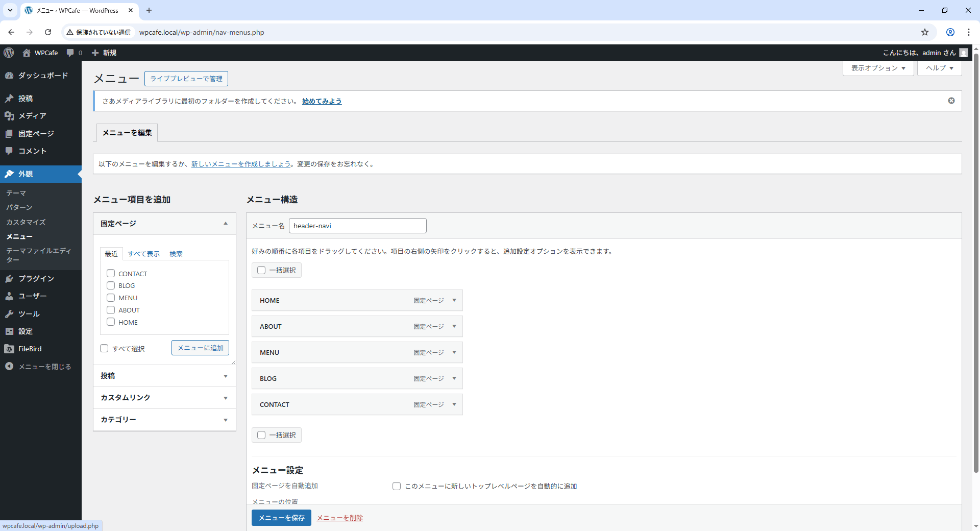The width and height of the screenshot is (980, 531).
Task: Check the CONTACT page checkbox
Action: click(x=111, y=274)
